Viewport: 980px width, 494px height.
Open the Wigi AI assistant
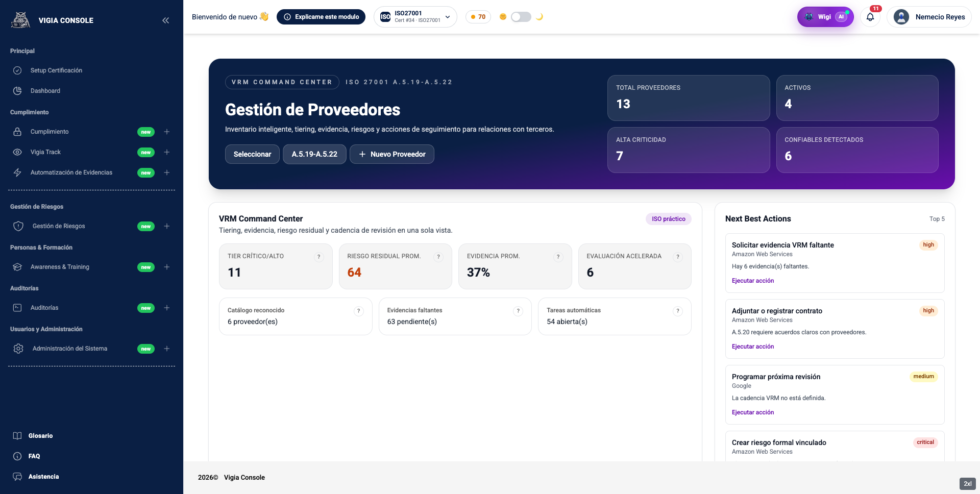pyautogui.click(x=825, y=17)
